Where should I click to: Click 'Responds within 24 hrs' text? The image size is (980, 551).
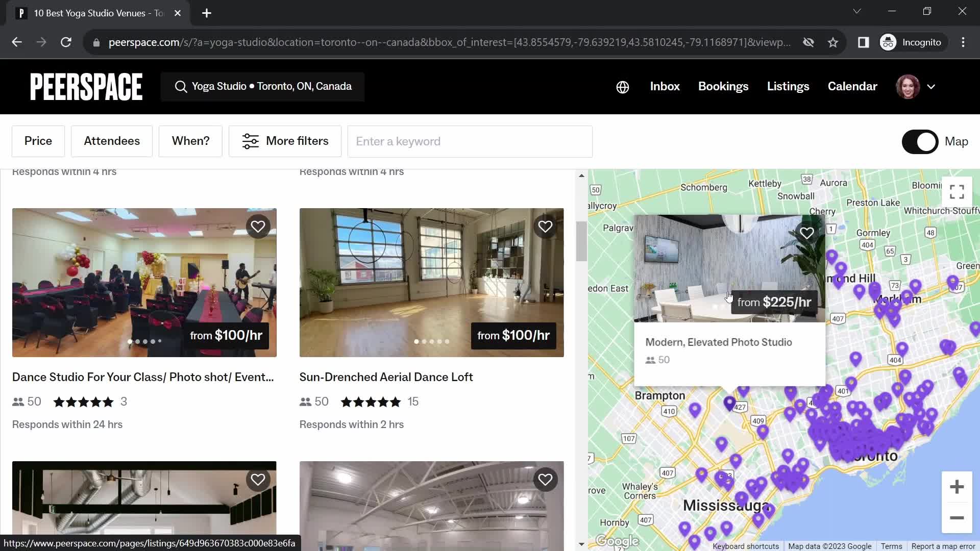pyautogui.click(x=67, y=424)
